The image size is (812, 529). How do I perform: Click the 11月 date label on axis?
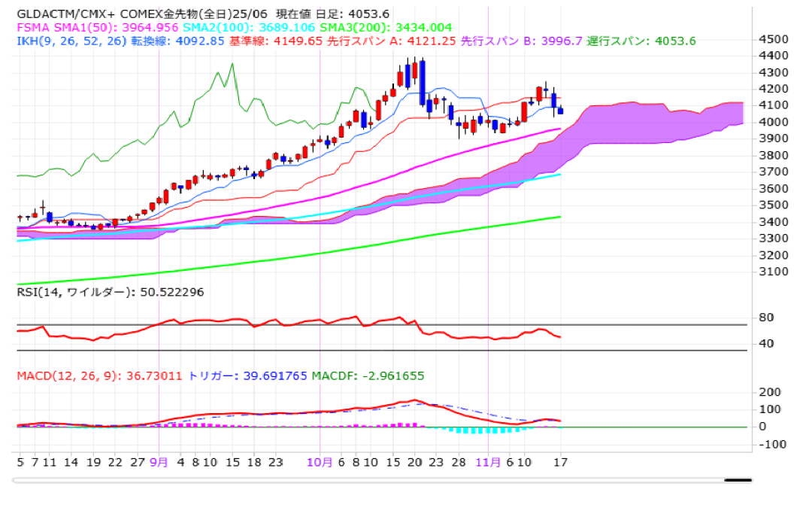pos(489,462)
